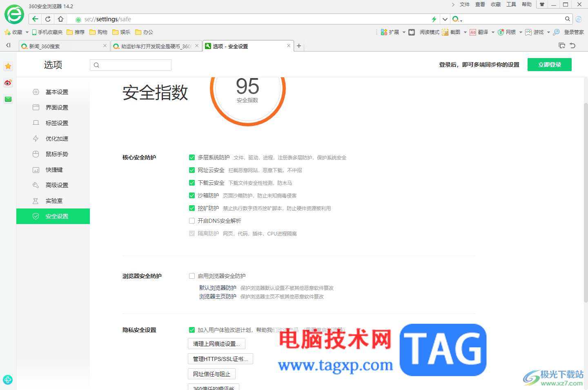Image resolution: width=588 pixels, height=390 pixels.
Task: Click the search magnifier icon in toolbar
Action: [x=567, y=19]
